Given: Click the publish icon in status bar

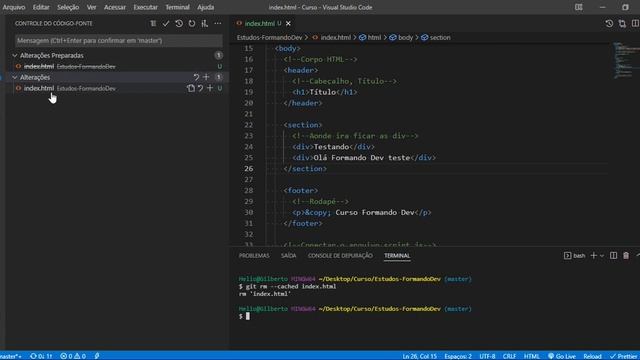Looking at the screenshot, I should click(97, 356).
